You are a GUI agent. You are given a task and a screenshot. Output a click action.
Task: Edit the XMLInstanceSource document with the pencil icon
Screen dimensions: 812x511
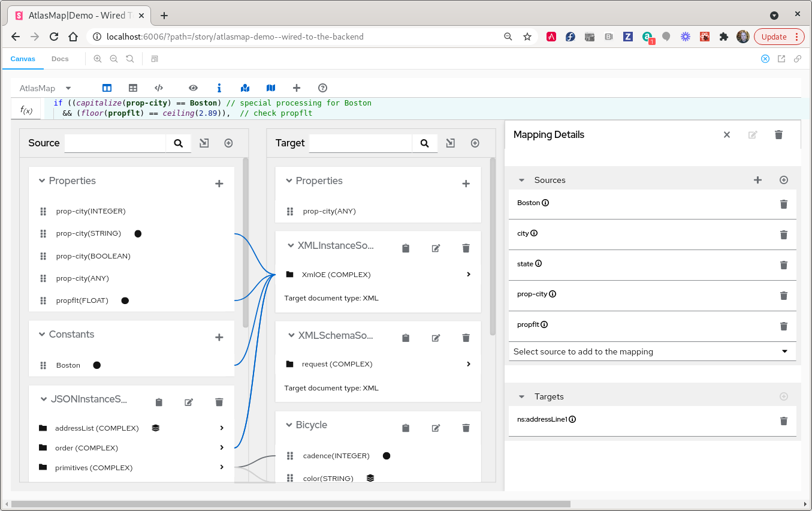coord(436,248)
